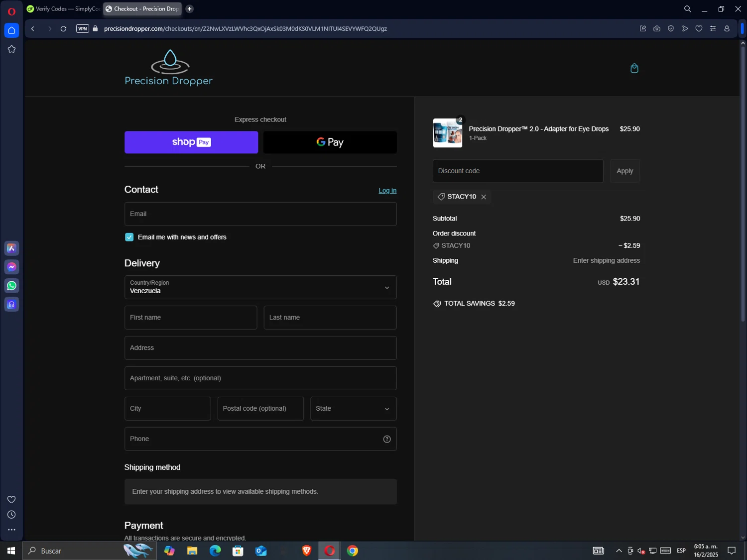
Task: Open sidebar heart pinboards icon
Action: pyautogui.click(x=11, y=499)
